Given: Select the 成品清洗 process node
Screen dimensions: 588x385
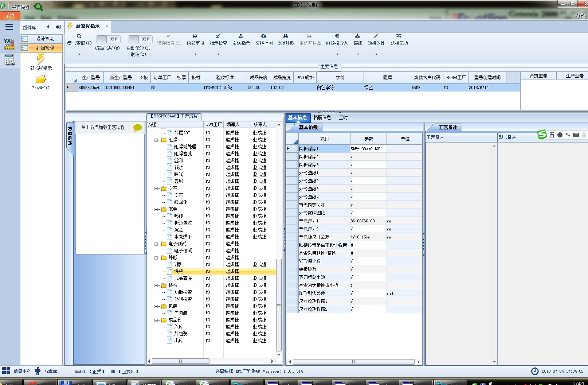Looking at the screenshot, I should (x=183, y=279).
